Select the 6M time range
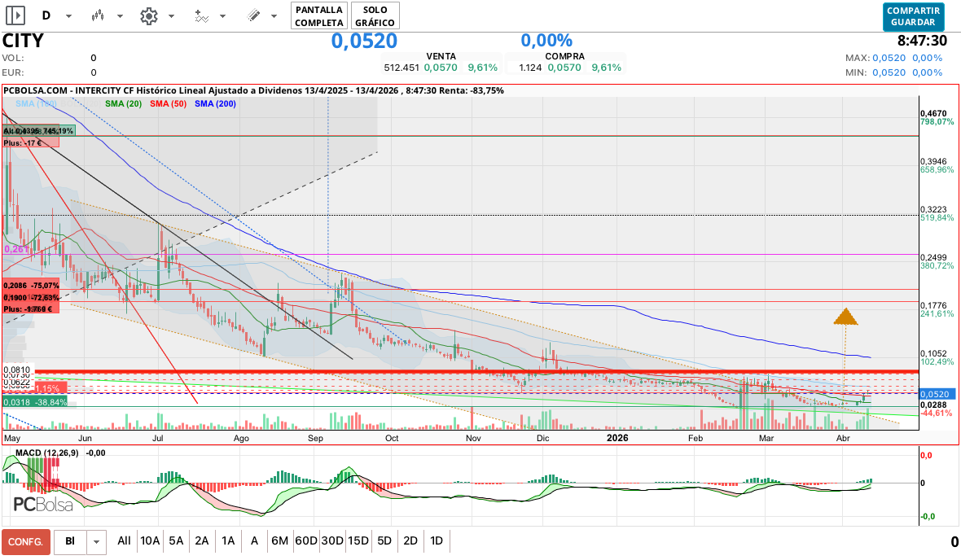 tap(280, 540)
